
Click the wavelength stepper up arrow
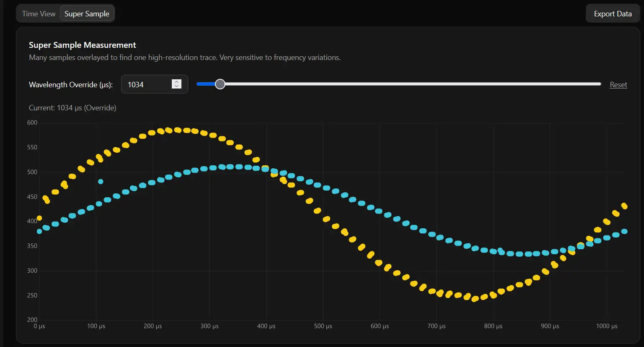[177, 82]
